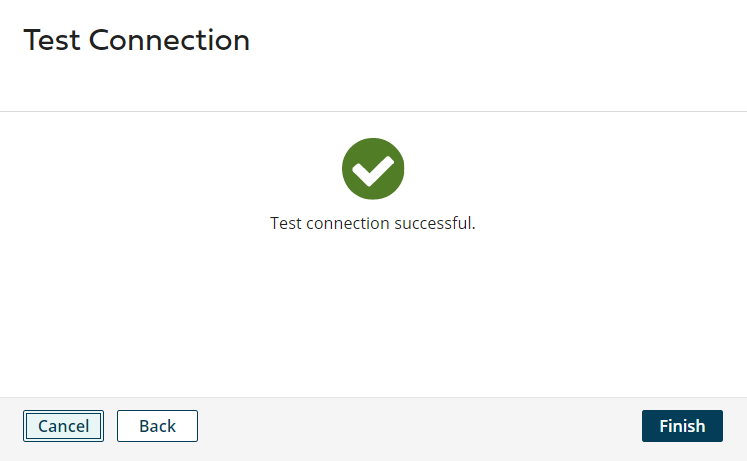Image resolution: width=747 pixels, height=461 pixels.
Task: Choose Cancel in the footer bar
Action: 63,426
